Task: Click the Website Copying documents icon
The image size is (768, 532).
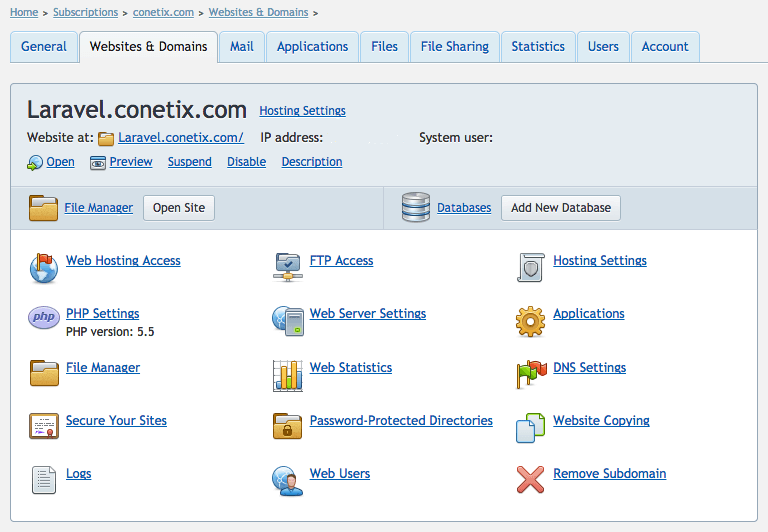Action: click(530, 428)
